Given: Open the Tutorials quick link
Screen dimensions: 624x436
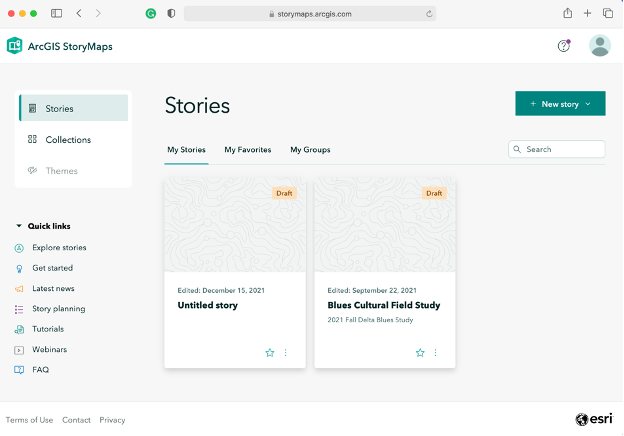Looking at the screenshot, I should (x=48, y=329).
